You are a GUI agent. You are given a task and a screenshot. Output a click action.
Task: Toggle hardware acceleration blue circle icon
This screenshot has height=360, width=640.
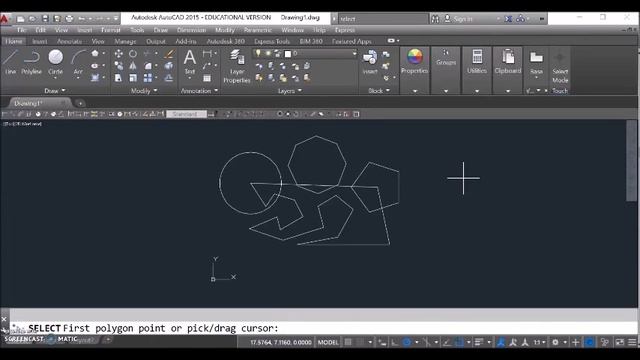[x=590, y=342]
